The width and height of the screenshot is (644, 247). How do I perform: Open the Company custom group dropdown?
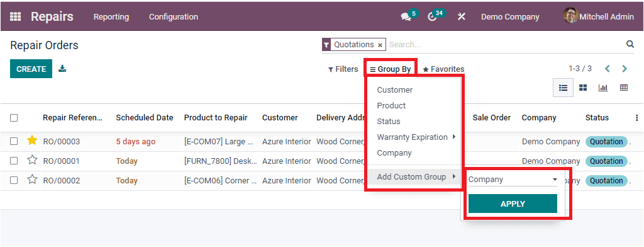(513, 180)
